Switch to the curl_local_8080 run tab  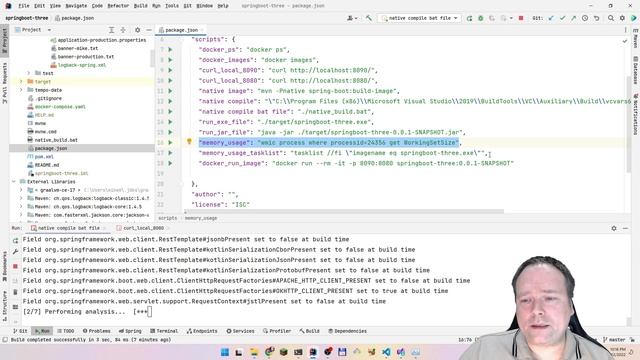[143, 228]
